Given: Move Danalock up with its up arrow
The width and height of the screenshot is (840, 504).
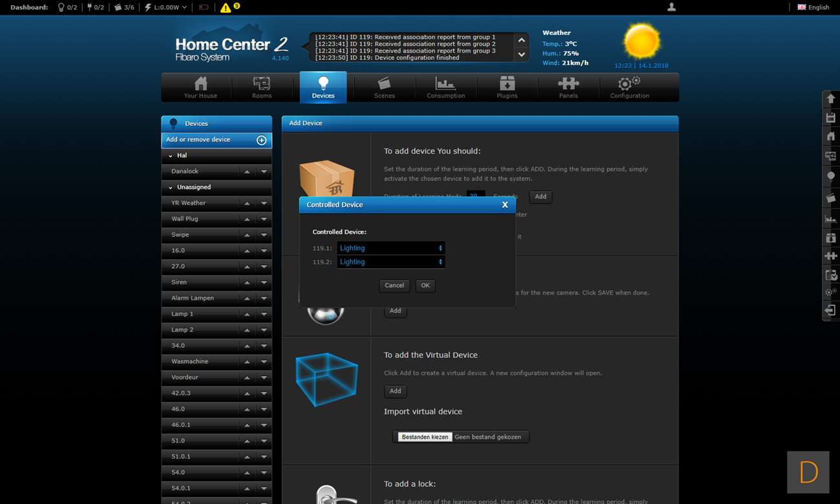Looking at the screenshot, I should [x=247, y=172].
